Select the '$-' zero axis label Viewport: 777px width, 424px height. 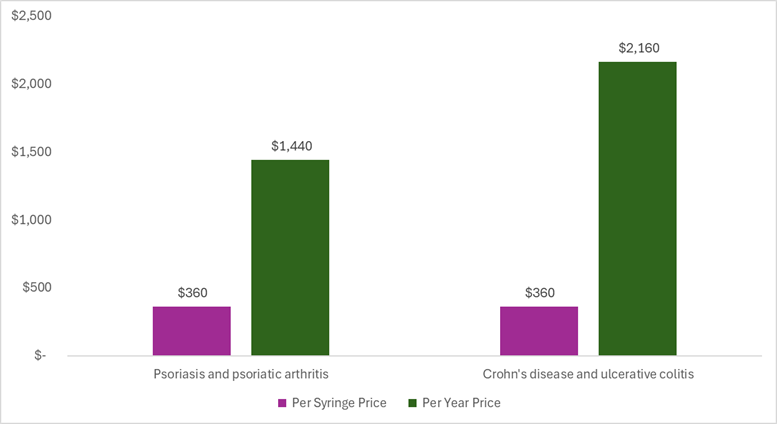click(39, 356)
